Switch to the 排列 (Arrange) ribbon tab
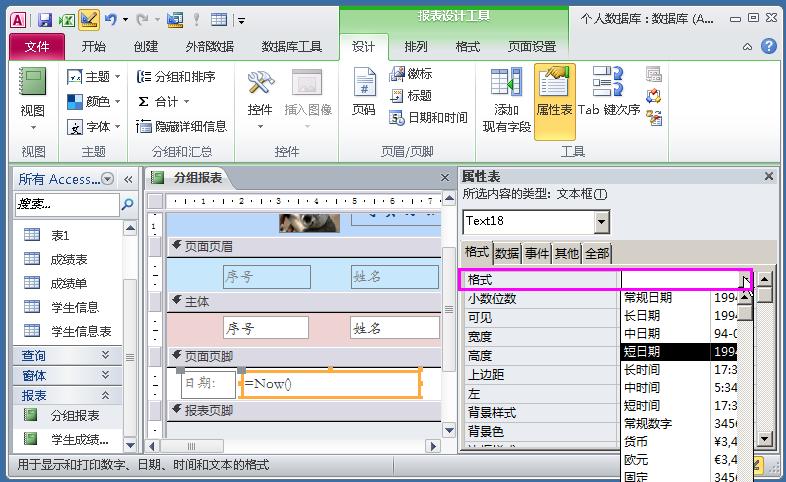 pos(416,47)
